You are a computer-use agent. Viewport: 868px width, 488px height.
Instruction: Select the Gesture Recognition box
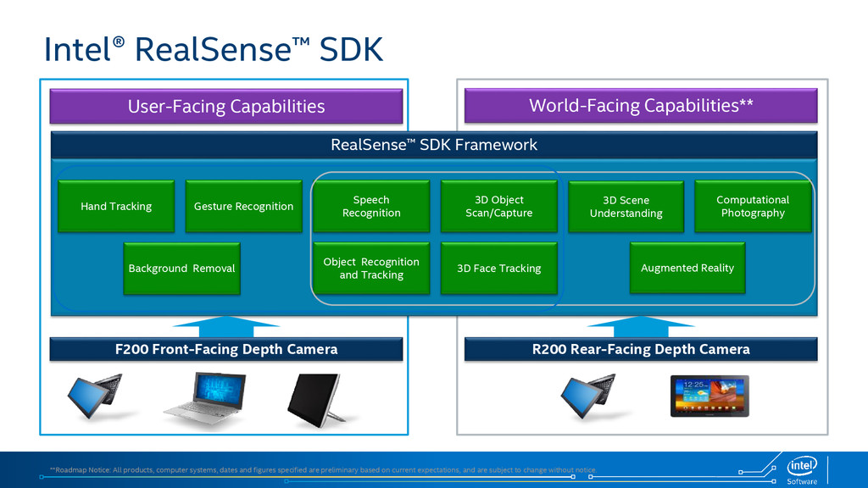(243, 207)
